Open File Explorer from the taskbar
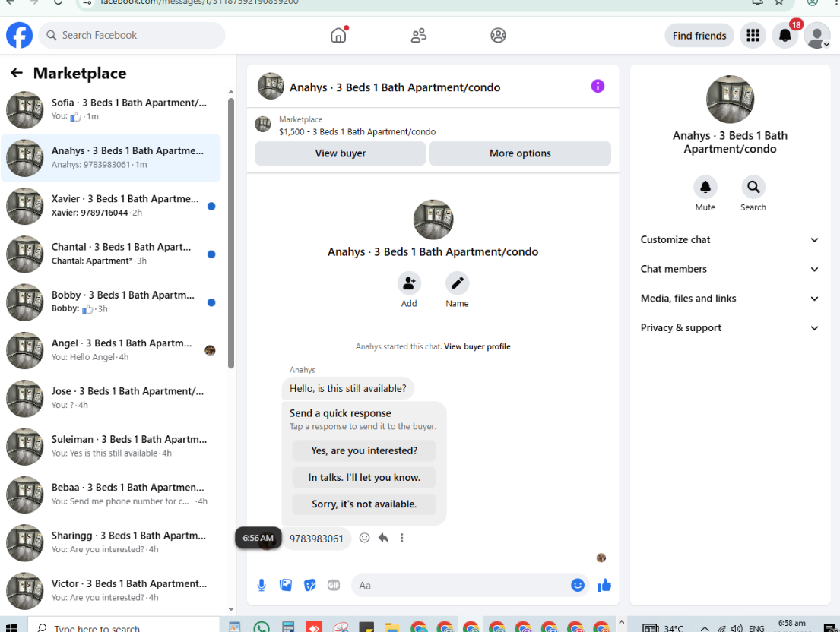Screen dimensions: 840x632 [x=393, y=627]
